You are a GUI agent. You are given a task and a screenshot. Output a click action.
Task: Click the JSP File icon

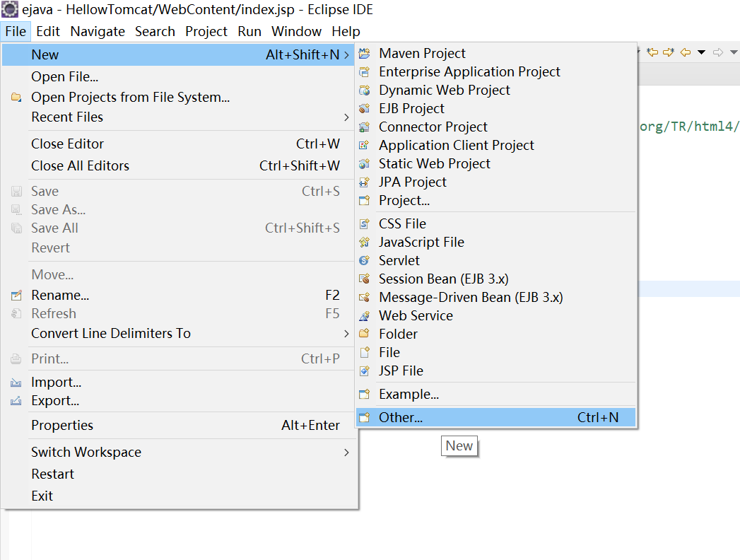pos(365,371)
